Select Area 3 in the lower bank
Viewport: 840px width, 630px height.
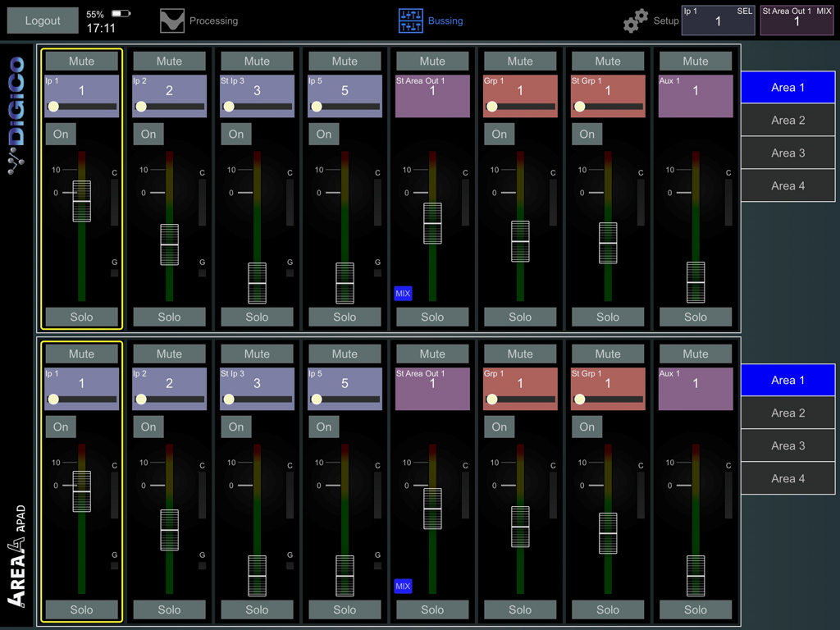coord(787,445)
